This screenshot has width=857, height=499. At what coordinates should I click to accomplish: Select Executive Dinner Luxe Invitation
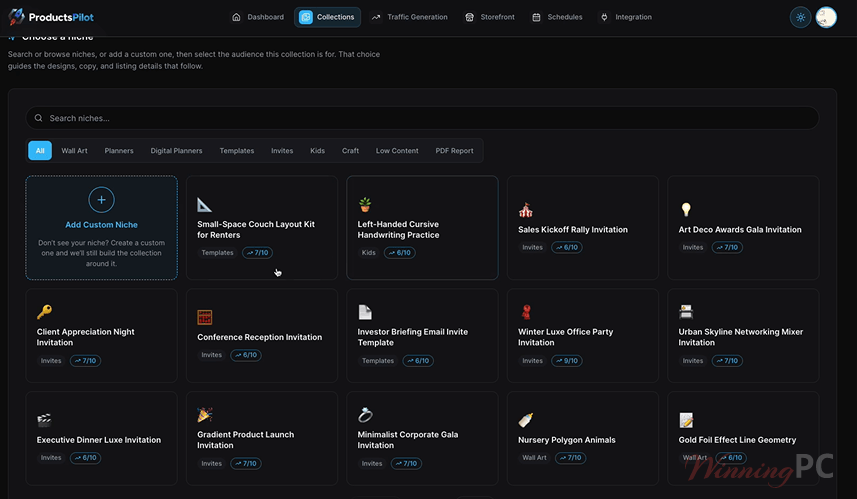[x=102, y=438]
